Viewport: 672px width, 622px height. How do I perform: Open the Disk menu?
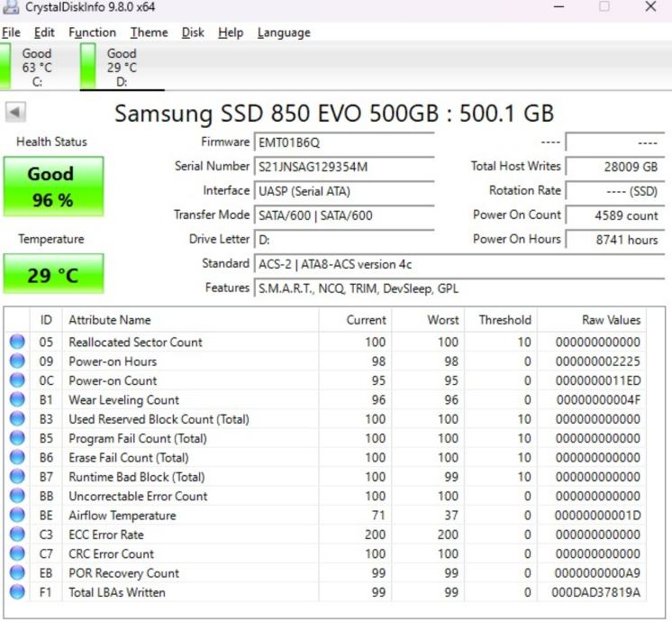(x=193, y=32)
